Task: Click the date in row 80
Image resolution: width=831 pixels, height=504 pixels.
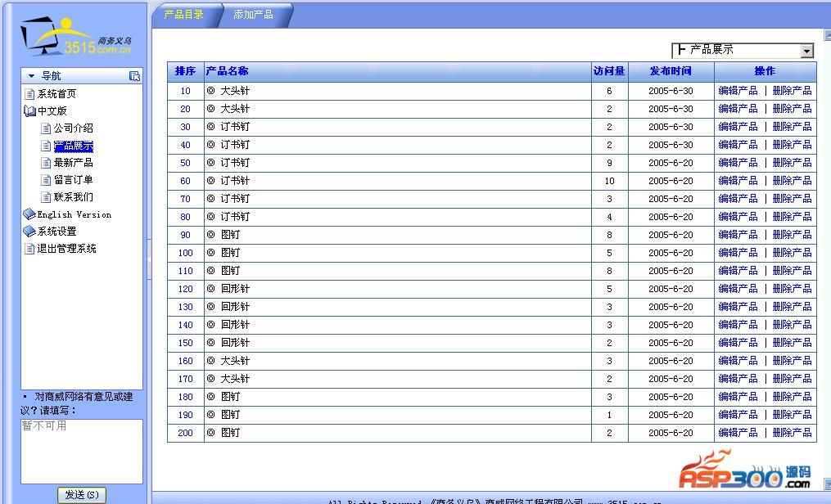Action: (671, 217)
